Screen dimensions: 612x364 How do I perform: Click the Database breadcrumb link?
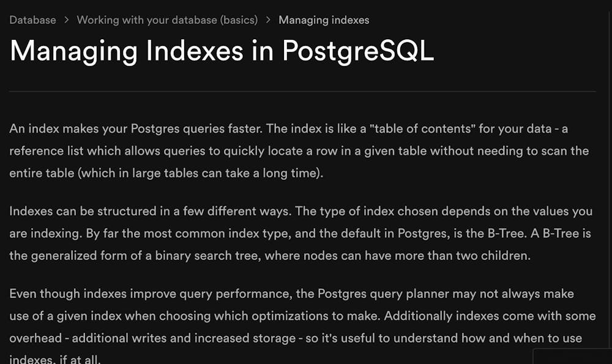point(33,20)
